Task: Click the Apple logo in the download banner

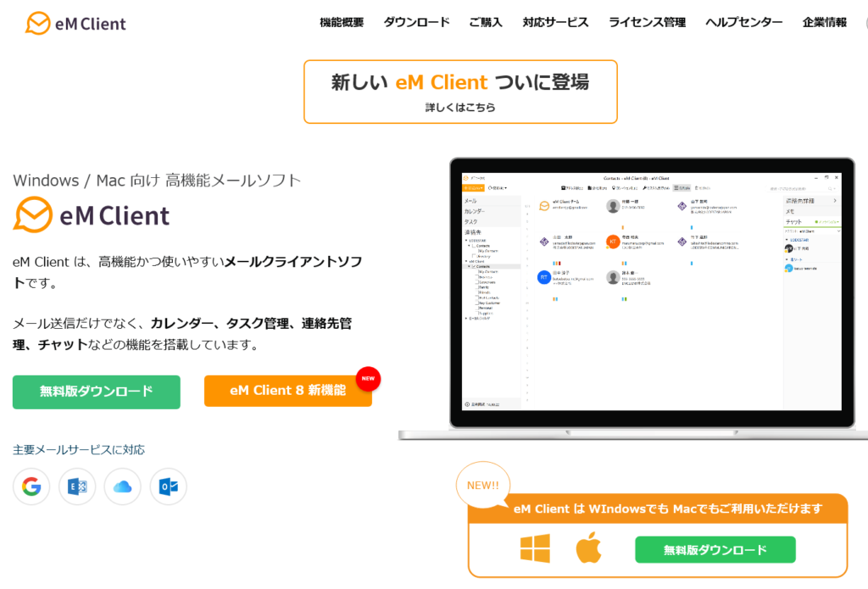Action: pyautogui.click(x=589, y=549)
